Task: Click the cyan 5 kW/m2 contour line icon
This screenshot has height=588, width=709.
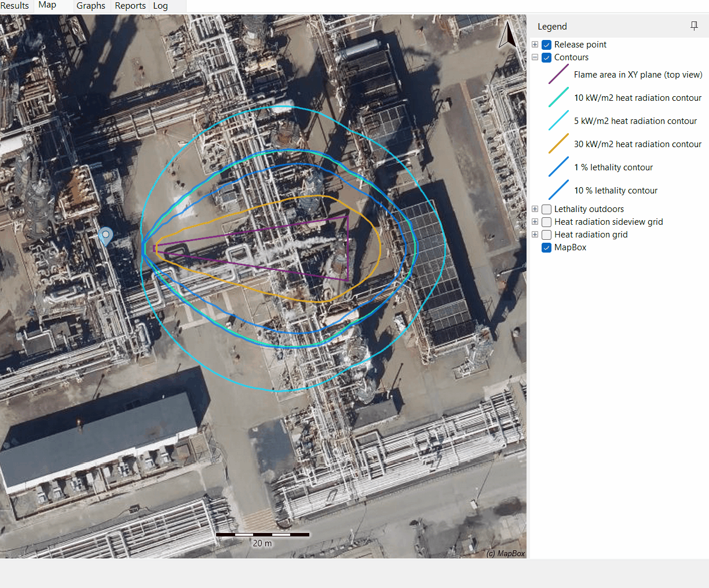Action: 558,120
